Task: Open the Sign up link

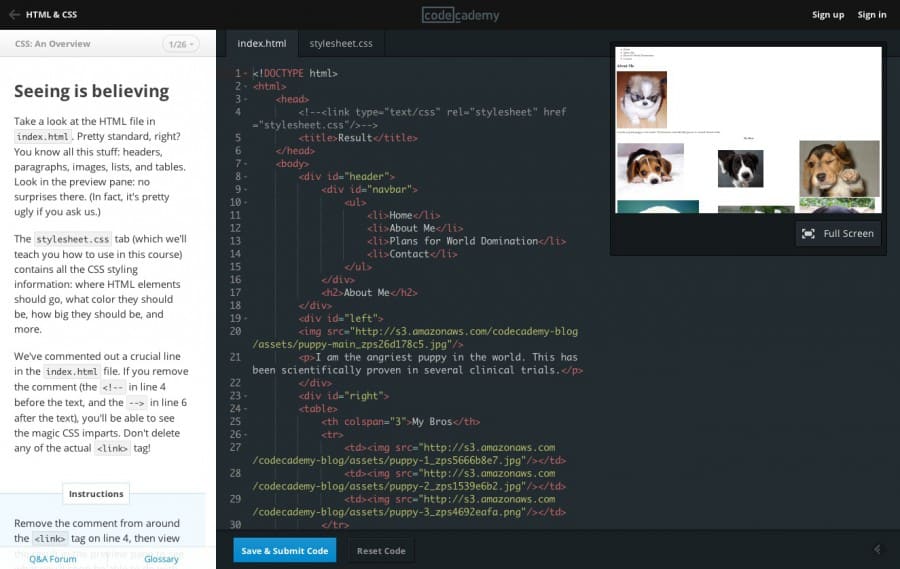Action: pos(827,15)
